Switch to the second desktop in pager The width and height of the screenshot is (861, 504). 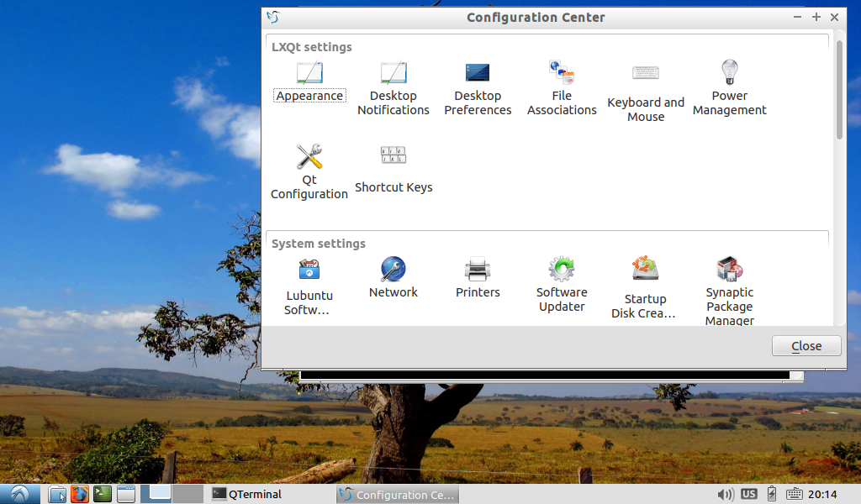[188, 494]
